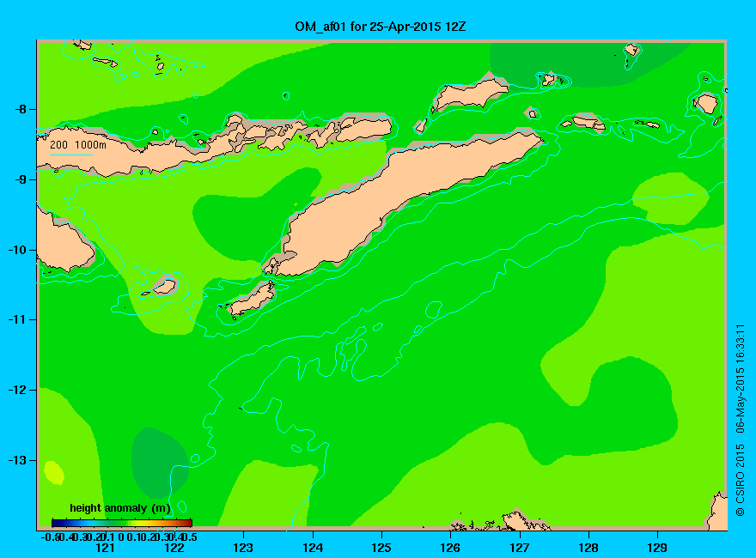
Task: Click the '200 1000m' contour legend text
Action: 78,144
